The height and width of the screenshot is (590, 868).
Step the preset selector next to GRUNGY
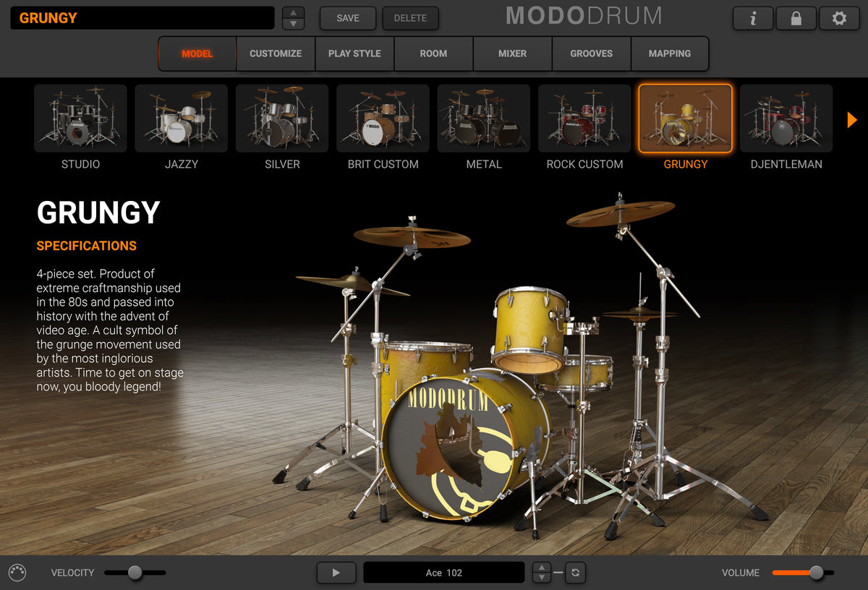pyautogui.click(x=293, y=18)
